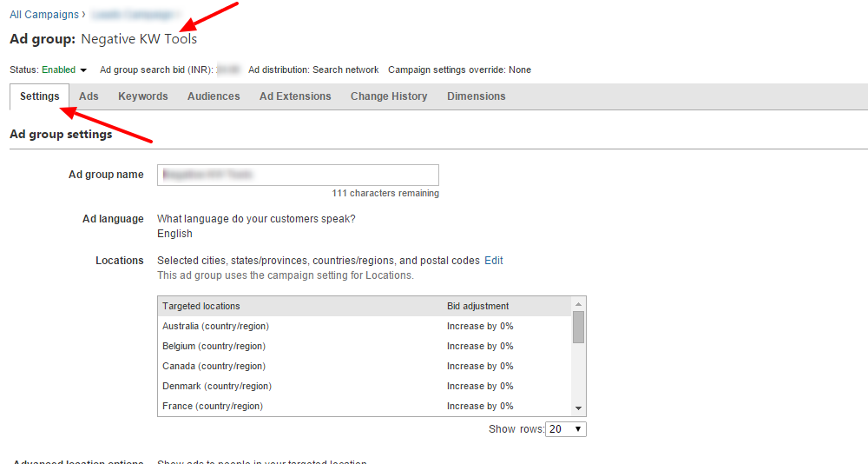
Task: Select the Canada (country/region) row
Action: click(365, 366)
